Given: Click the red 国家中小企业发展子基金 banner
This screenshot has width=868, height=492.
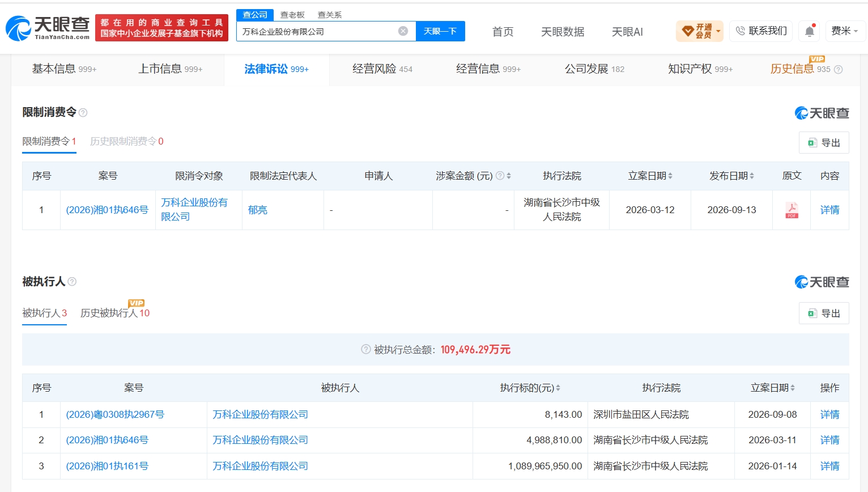Looking at the screenshot, I should (x=161, y=28).
